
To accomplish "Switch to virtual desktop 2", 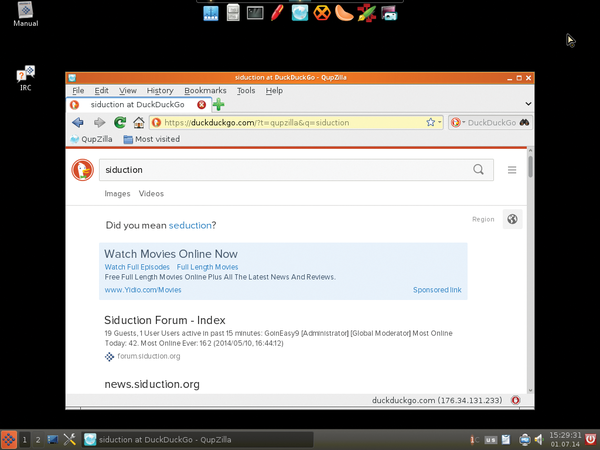I will [x=38, y=440].
